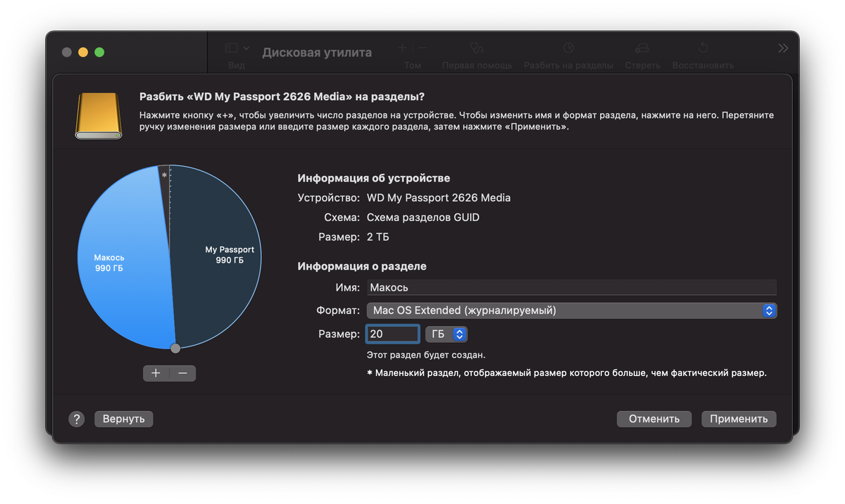Click the Вид sidebar toolbar icon
This screenshot has width=845, height=504.
click(232, 49)
